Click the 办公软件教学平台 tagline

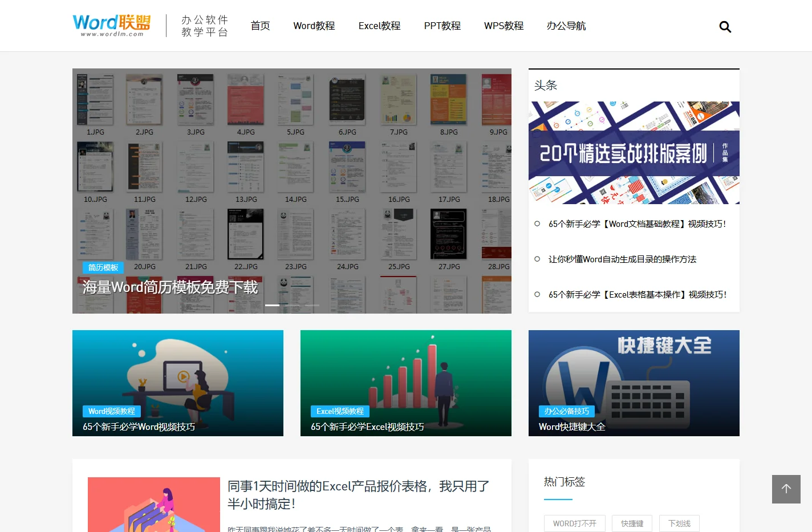[205, 26]
